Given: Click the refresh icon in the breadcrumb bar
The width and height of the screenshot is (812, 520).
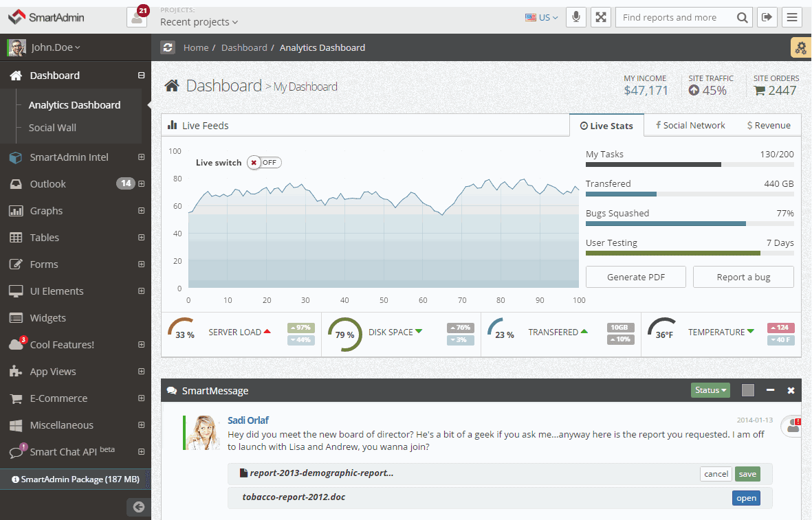Looking at the screenshot, I should [168, 47].
